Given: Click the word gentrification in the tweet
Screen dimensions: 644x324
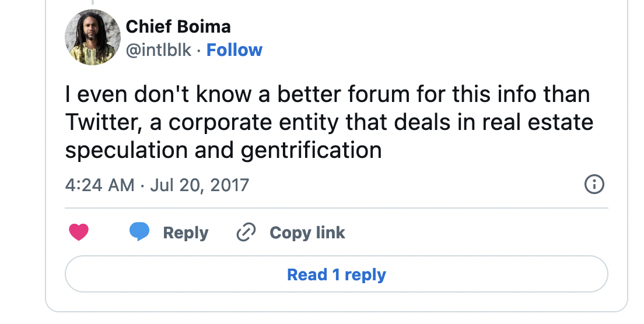Looking at the screenshot, I should (311, 150).
